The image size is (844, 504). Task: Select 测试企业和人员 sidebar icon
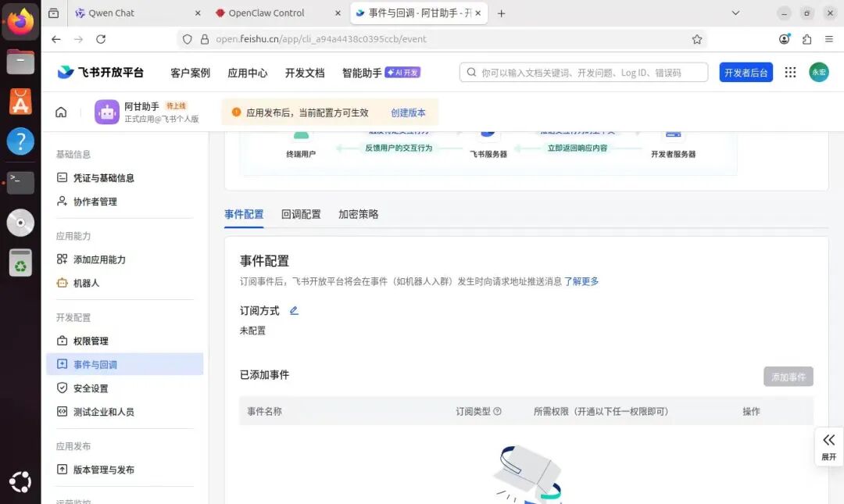pyautogui.click(x=63, y=411)
